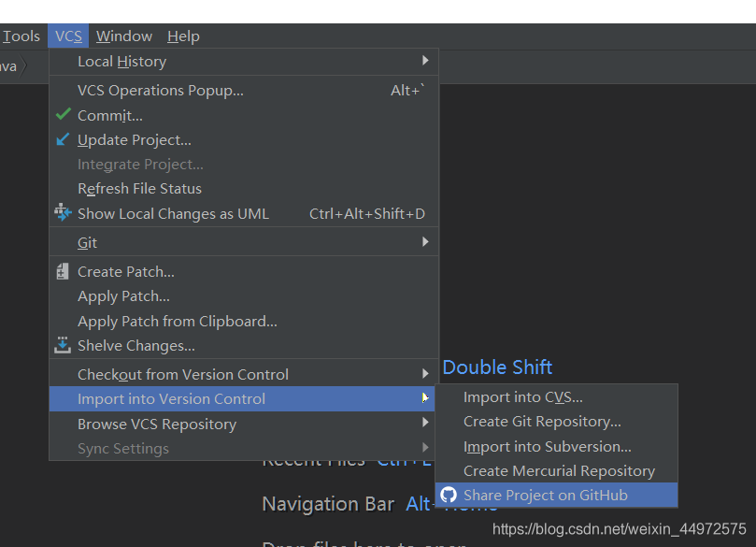The image size is (756, 547).
Task: Expand Import into Version Control arrow
Action: pos(425,398)
